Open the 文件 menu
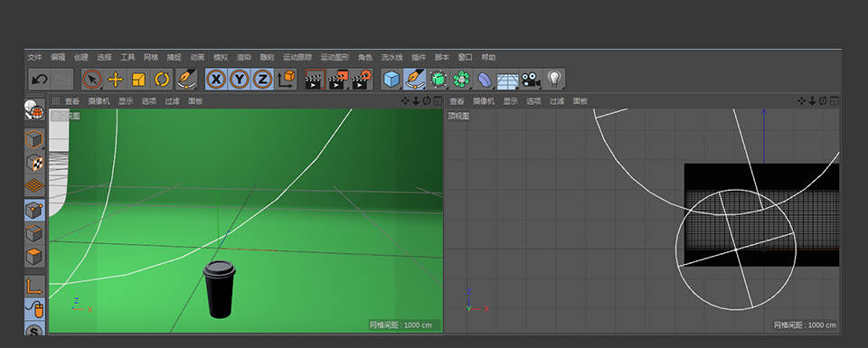 35,57
